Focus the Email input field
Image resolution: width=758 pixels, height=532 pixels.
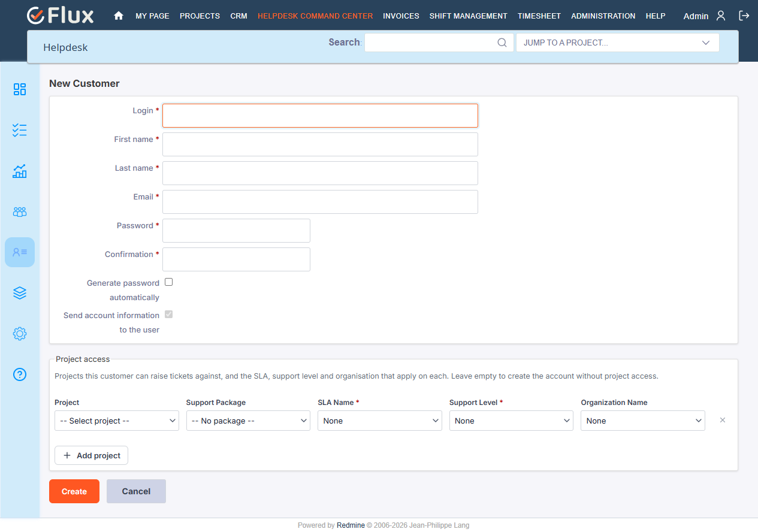[x=320, y=202]
